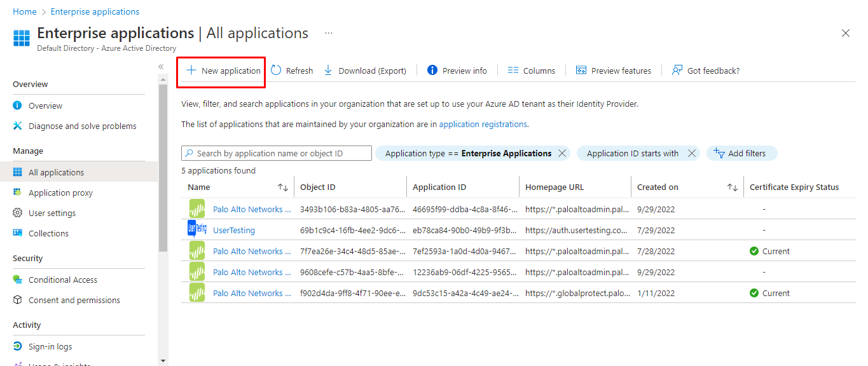
Task: Refresh the applications list
Action: click(x=292, y=71)
